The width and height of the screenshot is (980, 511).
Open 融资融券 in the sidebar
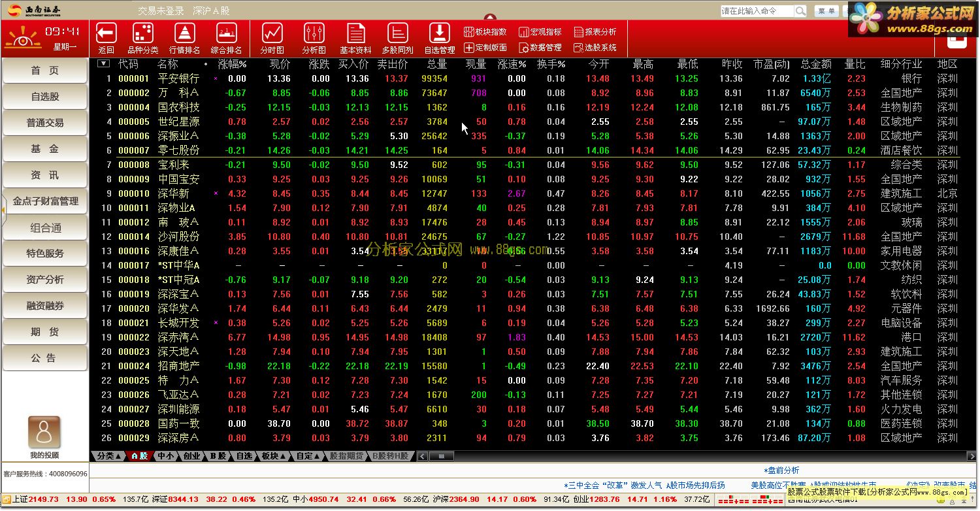click(45, 306)
